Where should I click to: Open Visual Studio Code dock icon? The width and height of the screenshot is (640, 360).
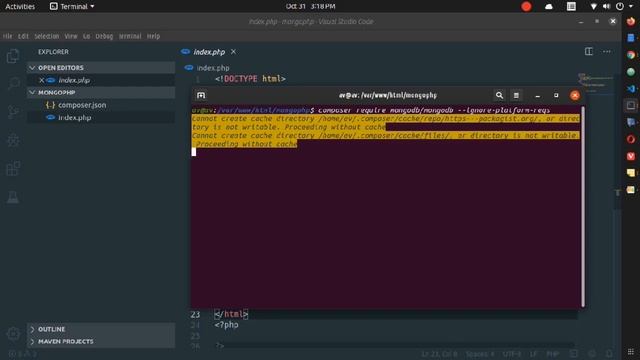(x=631, y=89)
